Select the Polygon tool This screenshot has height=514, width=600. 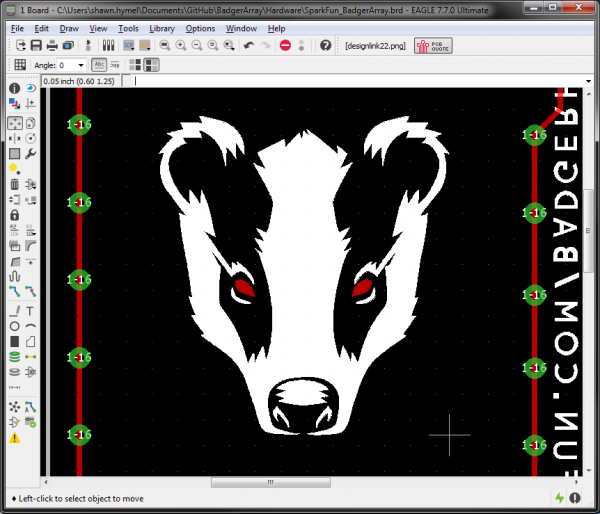[31, 341]
